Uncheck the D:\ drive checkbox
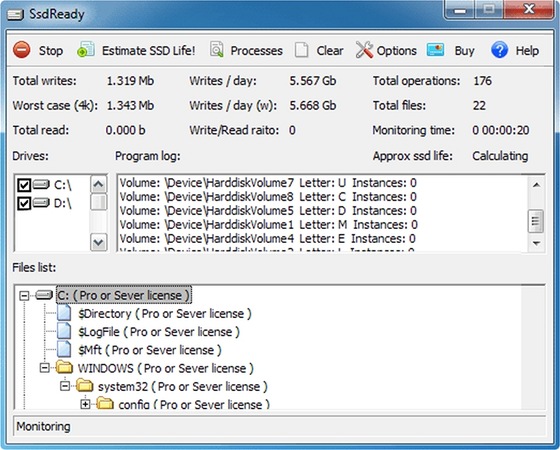560x450 pixels. pos(24,203)
